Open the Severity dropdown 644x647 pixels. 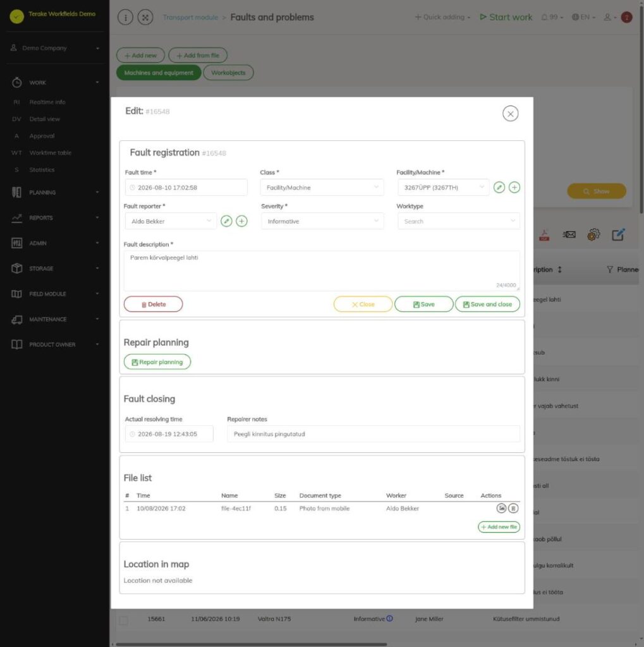[x=322, y=221]
